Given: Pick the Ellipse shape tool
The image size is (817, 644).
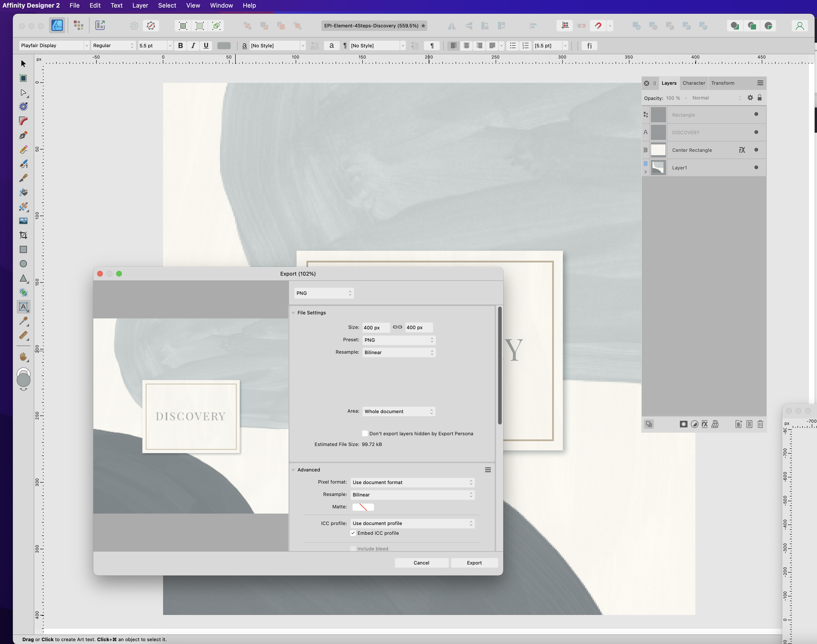Looking at the screenshot, I should point(23,264).
